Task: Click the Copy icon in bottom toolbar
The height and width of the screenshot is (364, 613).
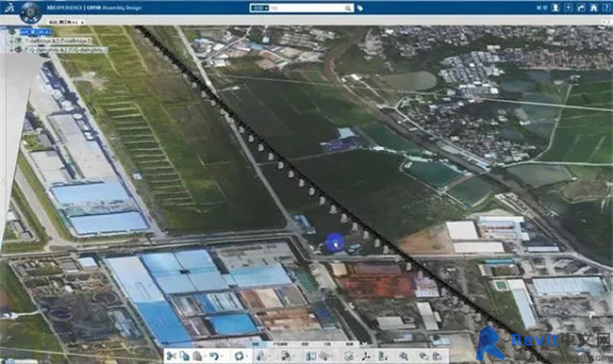Action: tap(184, 356)
